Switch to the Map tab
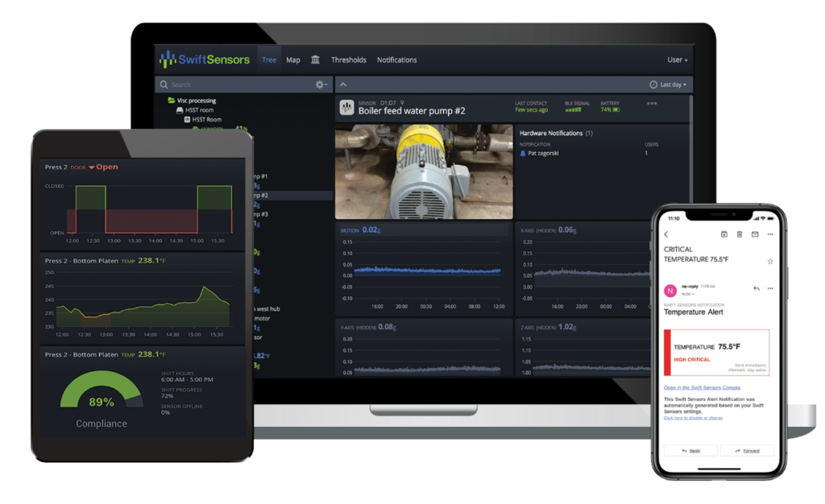This screenshot has height=504, width=825. point(293,60)
